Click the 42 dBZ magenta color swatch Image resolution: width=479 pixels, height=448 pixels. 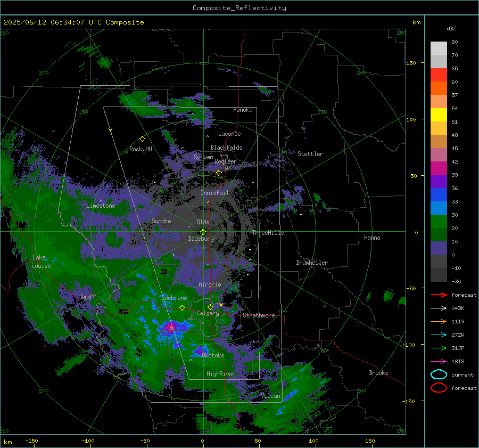439,168
